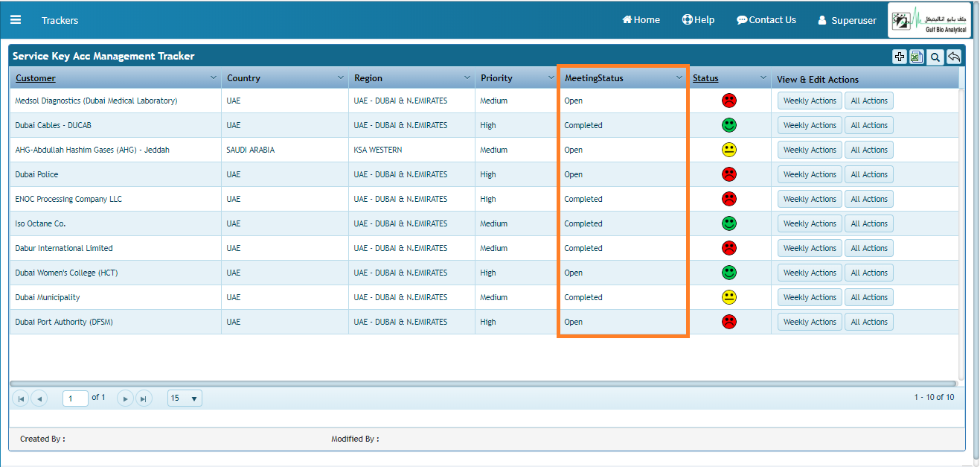Click the vertical scrollbar of the table
Image resolution: width=980 pixels, height=467 pixels.
point(961,234)
